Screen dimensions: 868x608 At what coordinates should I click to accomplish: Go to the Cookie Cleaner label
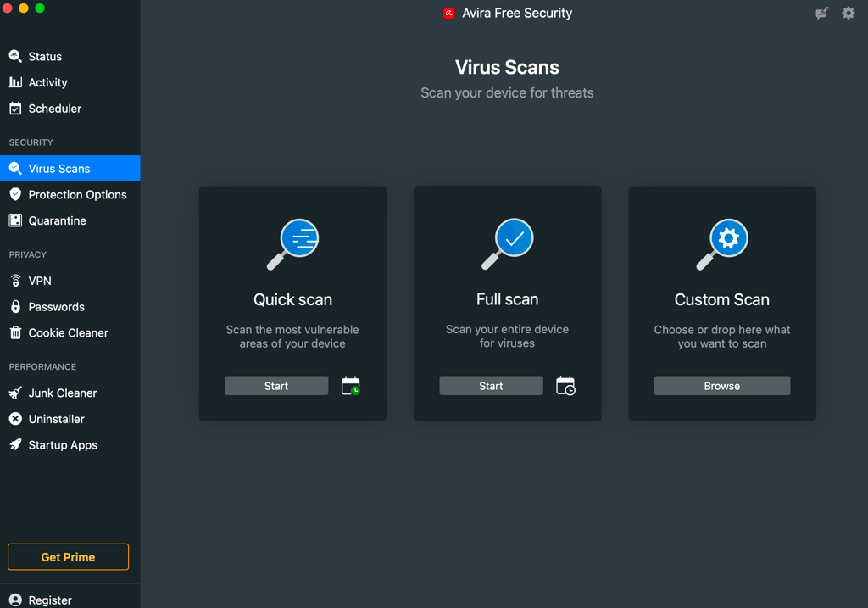tap(69, 332)
